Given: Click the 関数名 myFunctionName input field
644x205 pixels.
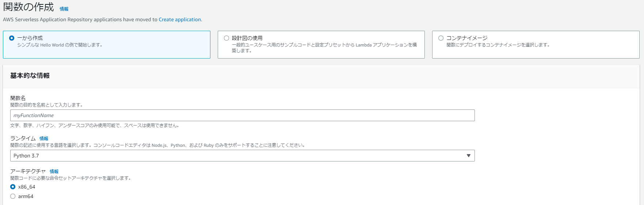Looking at the screenshot, I should pyautogui.click(x=242, y=115).
